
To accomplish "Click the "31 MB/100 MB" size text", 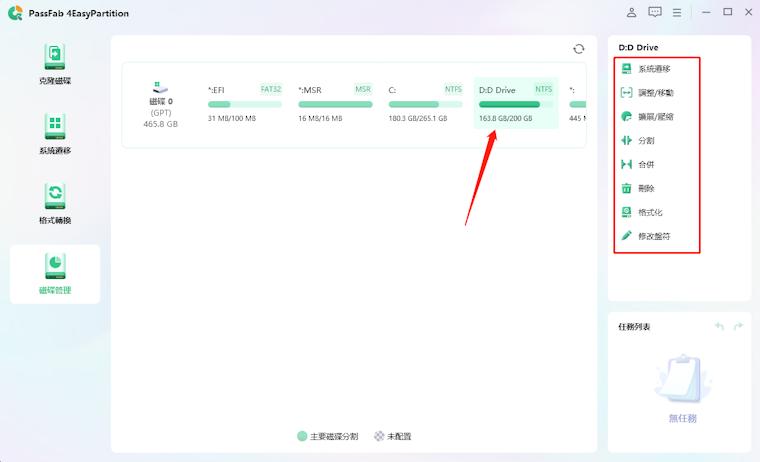I will pos(232,118).
